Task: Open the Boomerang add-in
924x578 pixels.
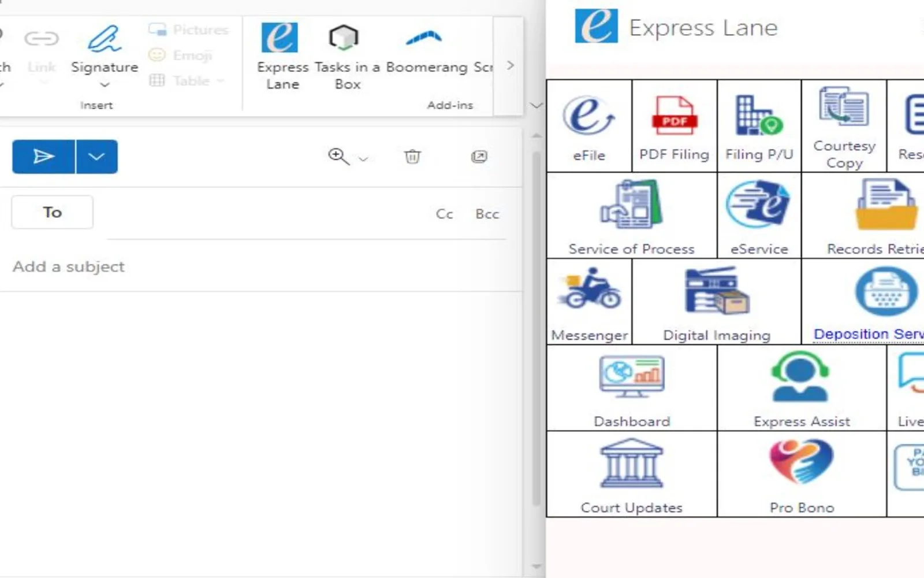Action: pyautogui.click(x=426, y=51)
